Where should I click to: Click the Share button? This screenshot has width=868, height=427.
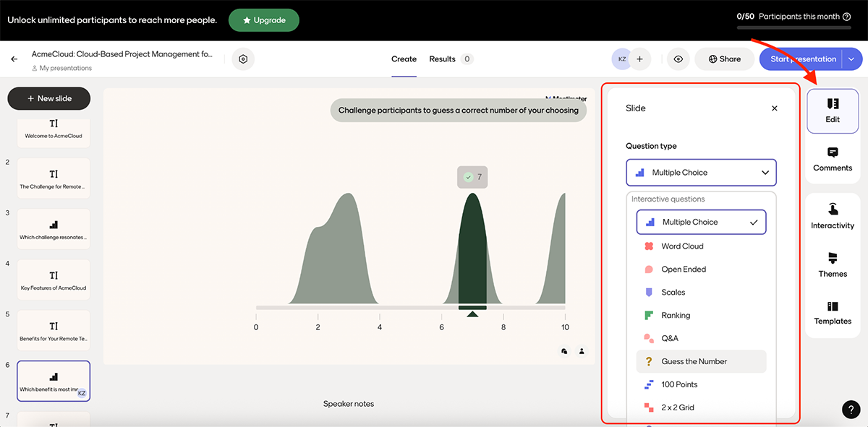724,59
